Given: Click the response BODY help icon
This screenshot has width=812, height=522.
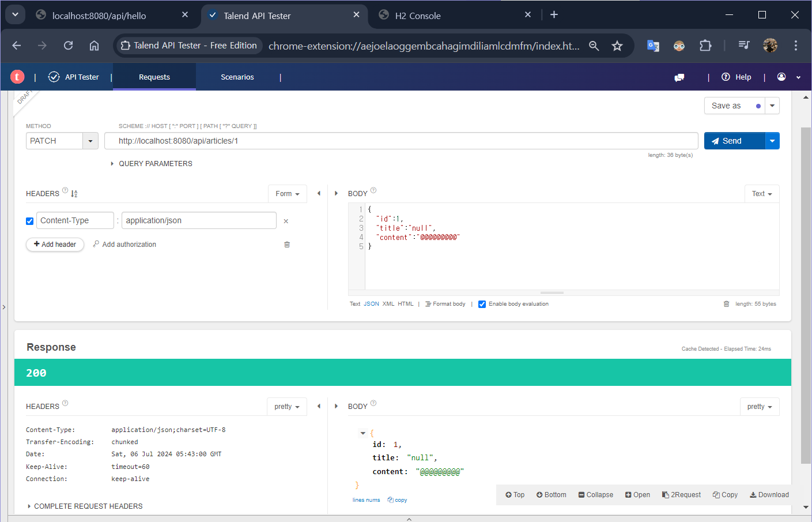Looking at the screenshot, I should tap(373, 403).
